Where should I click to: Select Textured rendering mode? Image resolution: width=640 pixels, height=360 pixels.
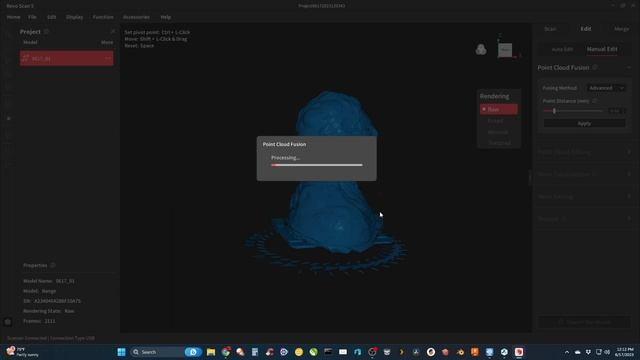(x=499, y=143)
